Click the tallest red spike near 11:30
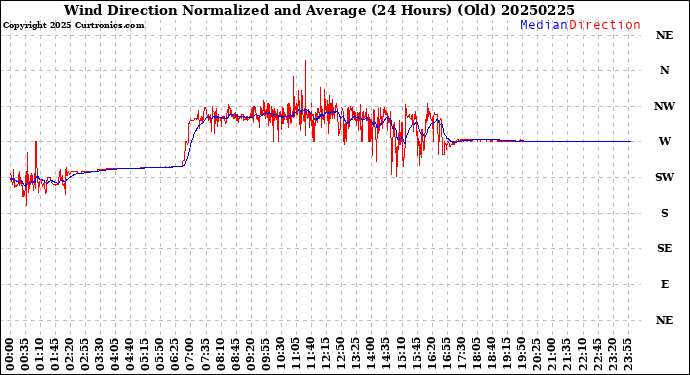The height and width of the screenshot is (375, 690). tap(305, 86)
